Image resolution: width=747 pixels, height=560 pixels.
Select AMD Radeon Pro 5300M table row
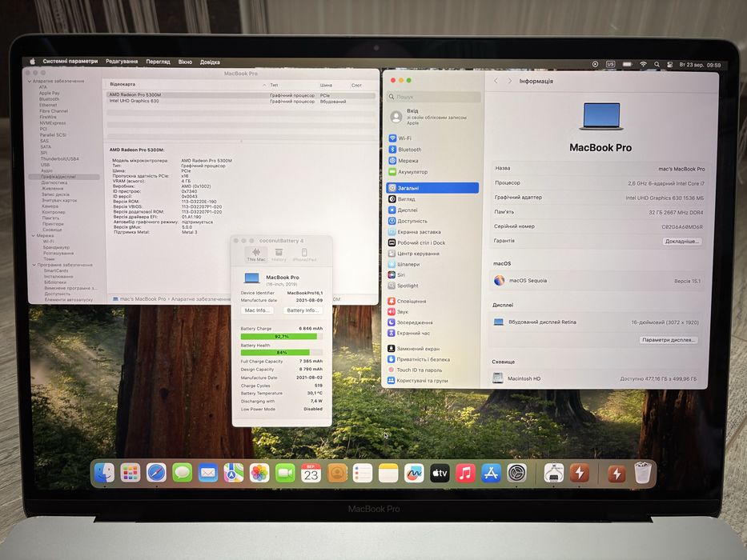point(241,94)
